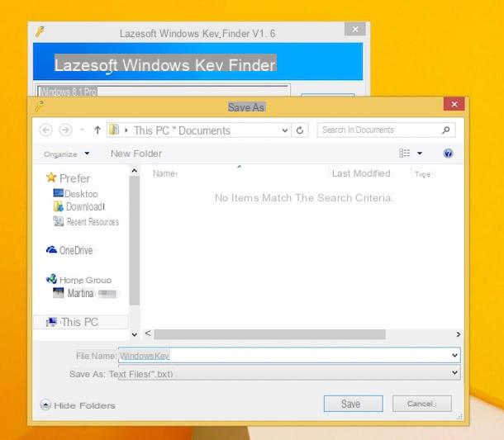Viewport: 504px width, 440px height.
Task: Open the view options dropdown arrow
Action: 420,154
